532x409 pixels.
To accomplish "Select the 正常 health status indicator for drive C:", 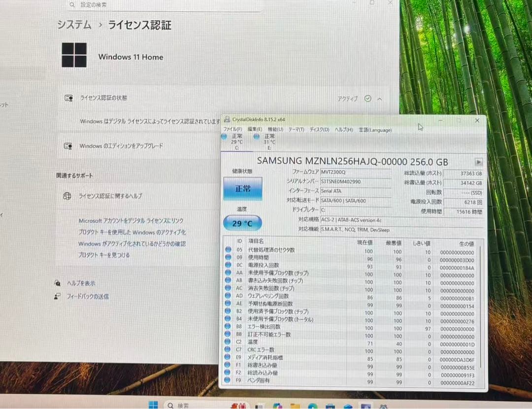I will coord(242,190).
